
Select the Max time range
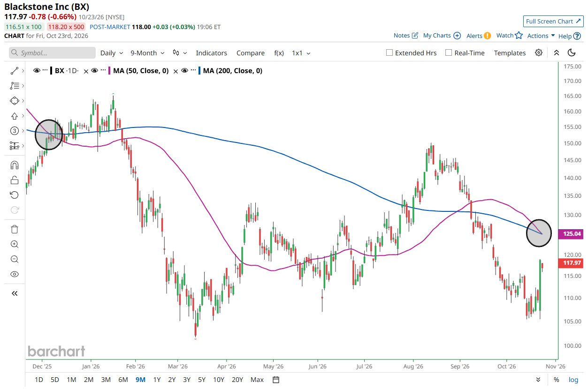[257, 380]
